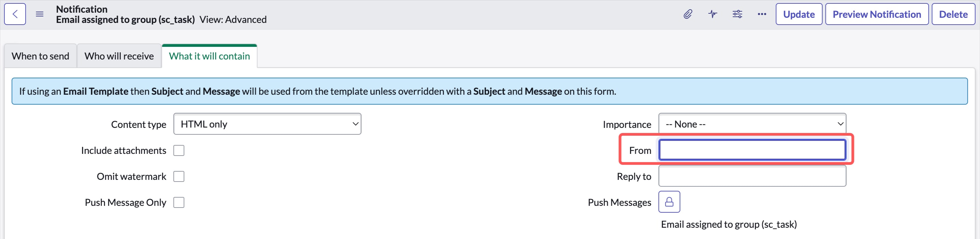The height and width of the screenshot is (239, 980).
Task: Expand the Importance dropdown
Action: tap(752, 124)
